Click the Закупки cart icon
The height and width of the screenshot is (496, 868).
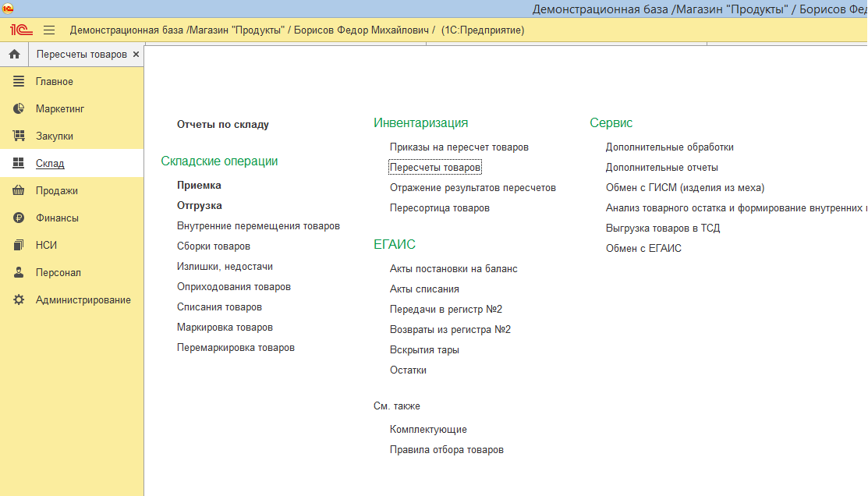click(19, 136)
